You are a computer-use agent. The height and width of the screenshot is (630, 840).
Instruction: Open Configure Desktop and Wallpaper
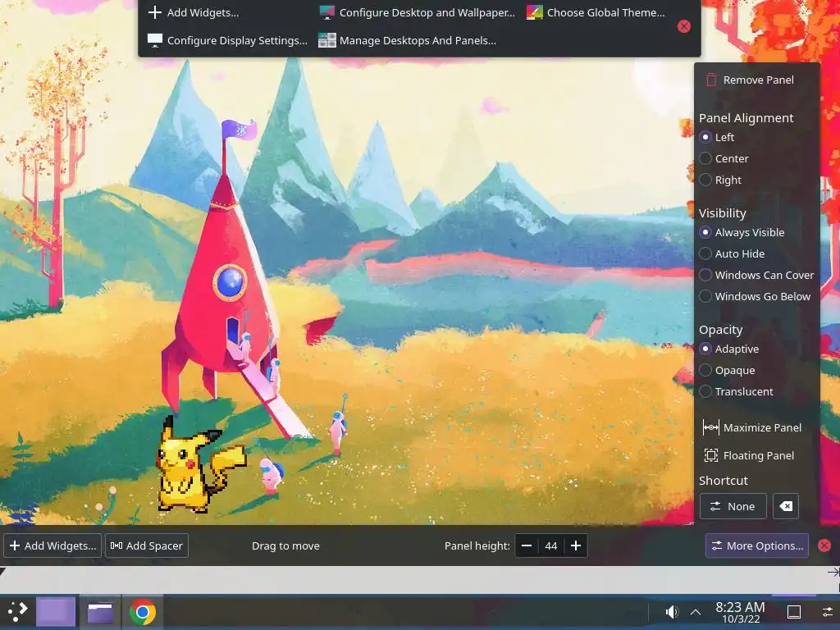417,12
